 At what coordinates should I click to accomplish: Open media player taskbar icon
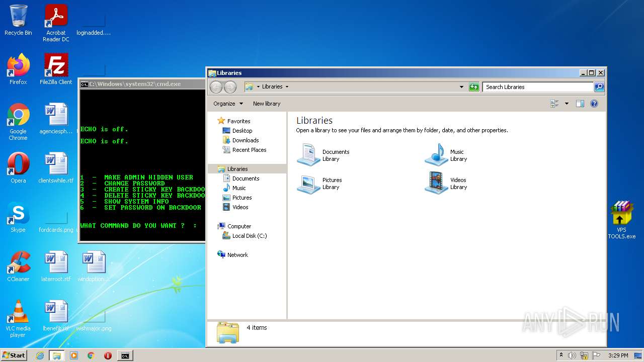pos(74,355)
